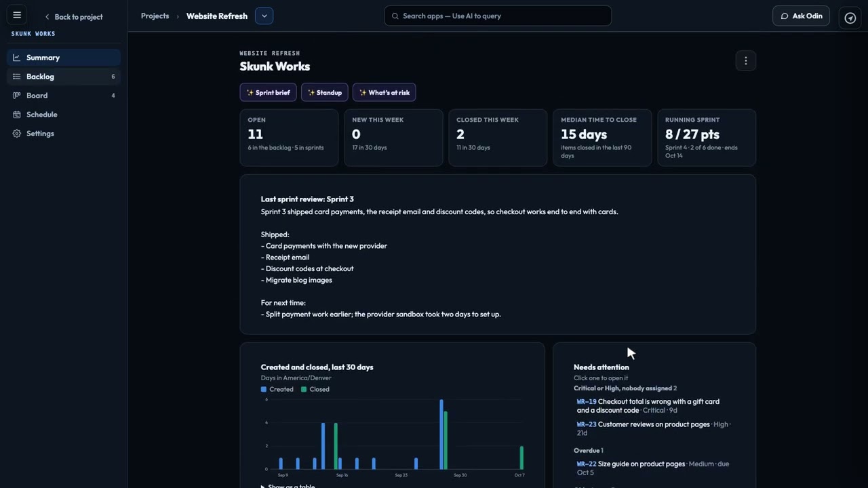Screen dimensions: 868x488
Task: Open Settings gear icon in sidebar
Action: tap(17, 134)
